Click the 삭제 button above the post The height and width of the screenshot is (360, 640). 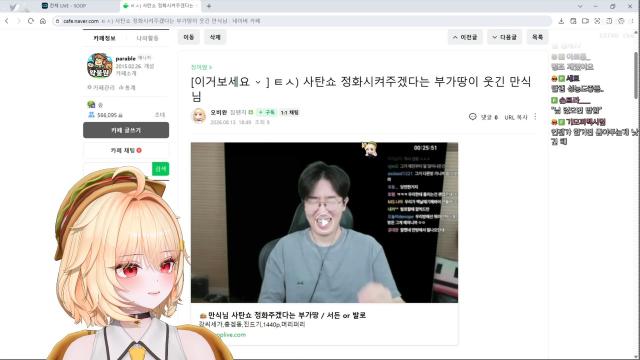tap(215, 37)
